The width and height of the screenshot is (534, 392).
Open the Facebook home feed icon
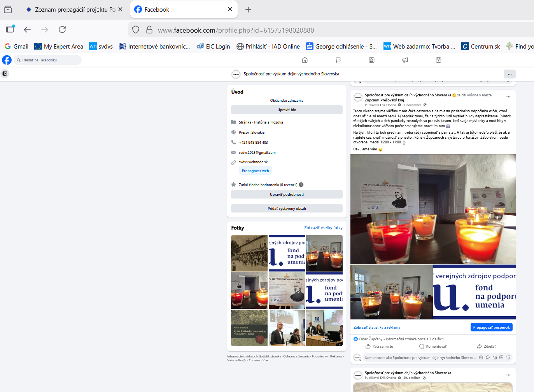click(x=305, y=60)
